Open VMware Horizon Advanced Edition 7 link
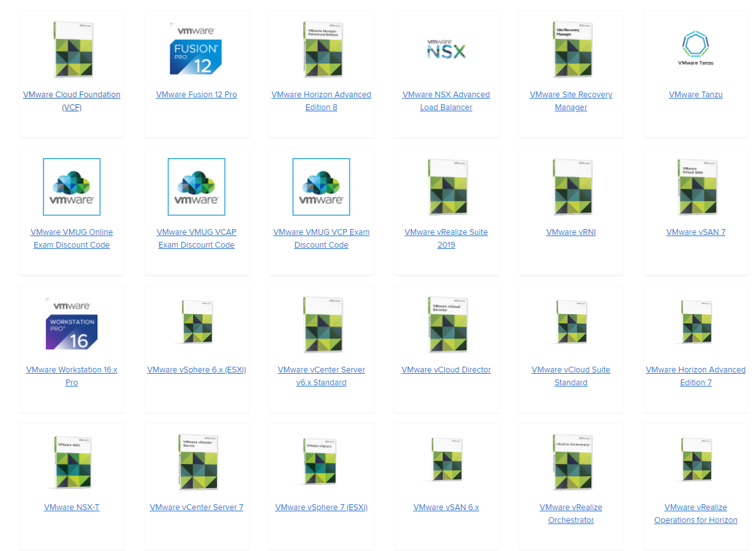Image resolution: width=756 pixels, height=551 pixels. (x=696, y=376)
